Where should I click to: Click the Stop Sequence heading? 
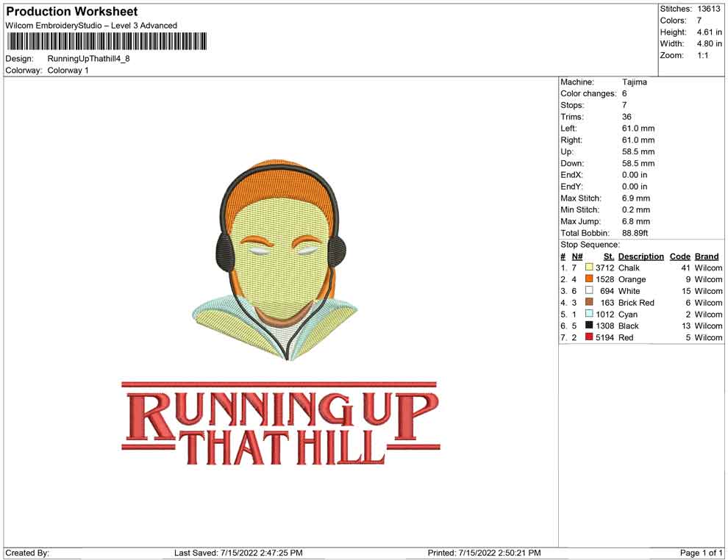pyautogui.click(x=590, y=245)
